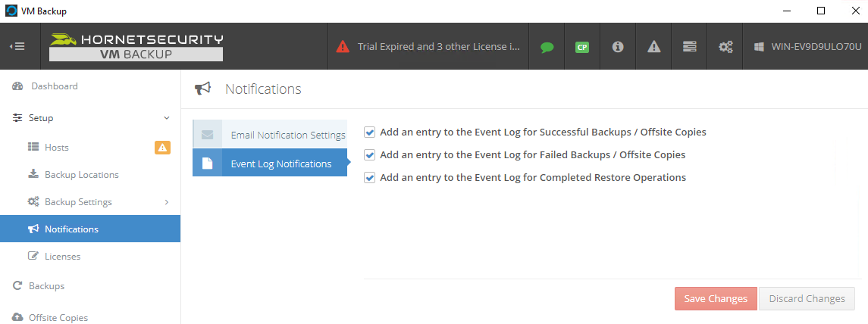Collapse the Setup section chevron
Image resolution: width=868 pixels, height=324 pixels.
click(x=167, y=118)
